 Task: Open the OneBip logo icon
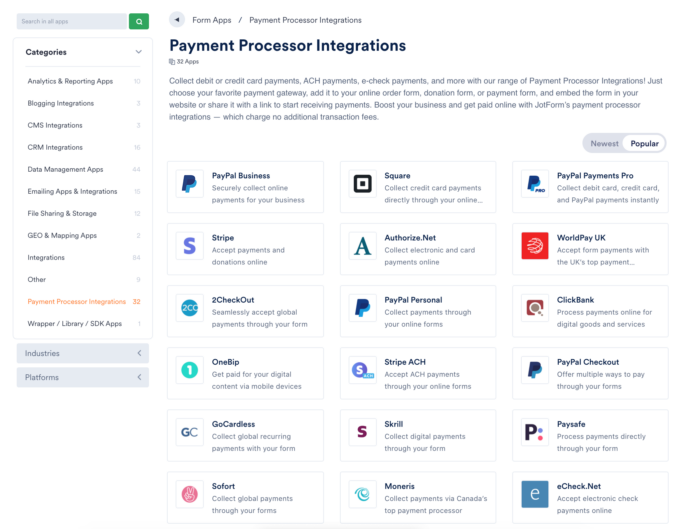pos(189,370)
